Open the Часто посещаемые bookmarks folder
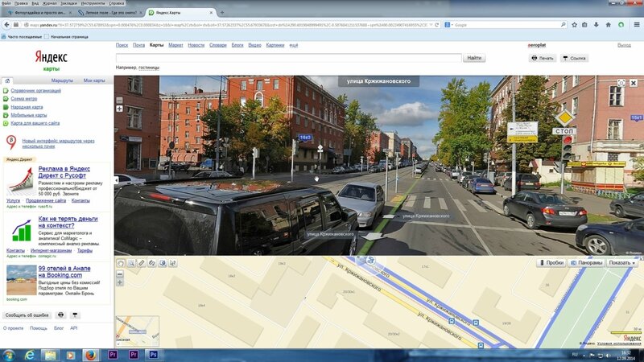 [22, 36]
